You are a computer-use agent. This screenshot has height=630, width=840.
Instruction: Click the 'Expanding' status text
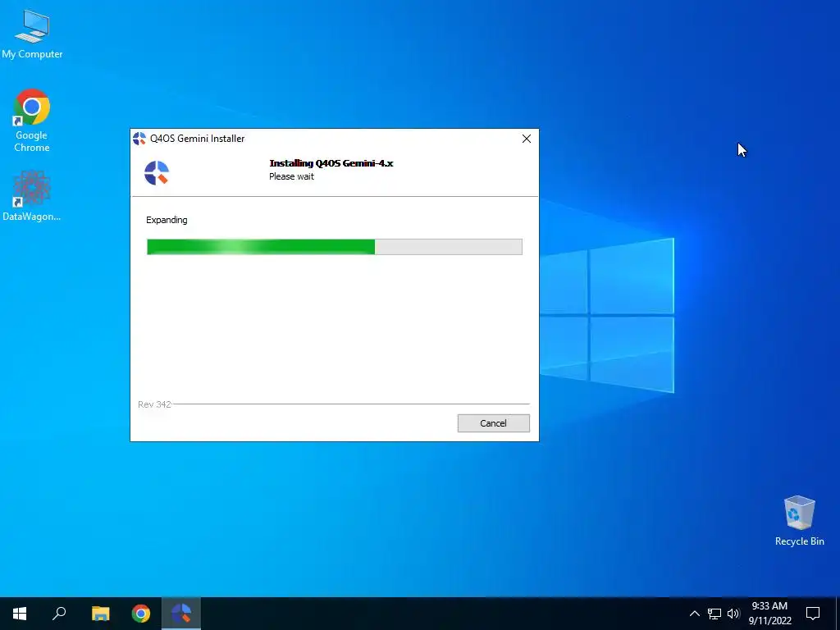(x=167, y=220)
